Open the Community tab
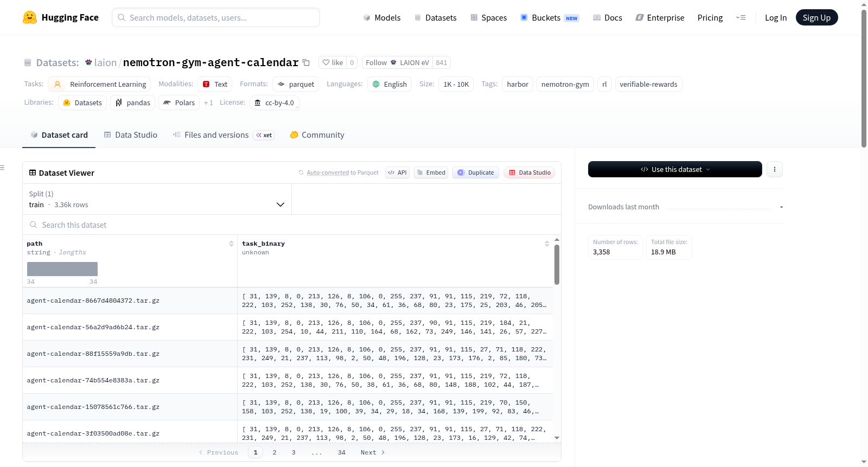 317,135
